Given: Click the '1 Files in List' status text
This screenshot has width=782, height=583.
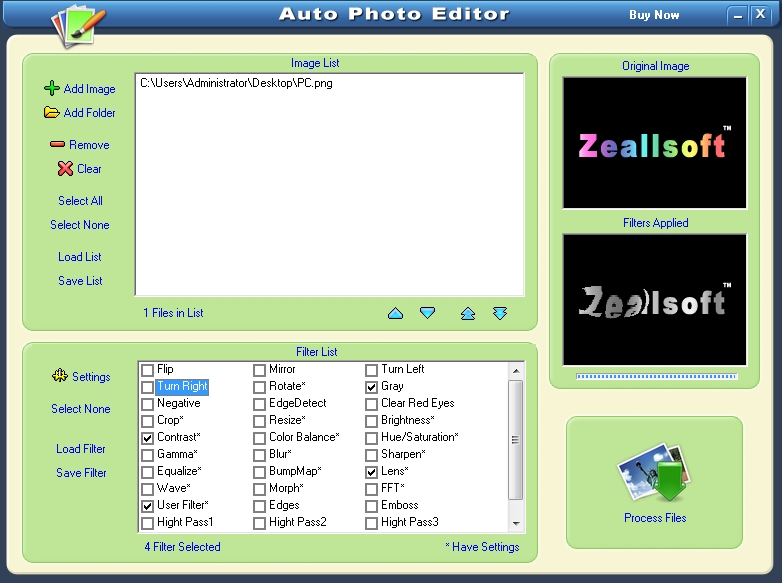Looking at the screenshot, I should (x=173, y=313).
